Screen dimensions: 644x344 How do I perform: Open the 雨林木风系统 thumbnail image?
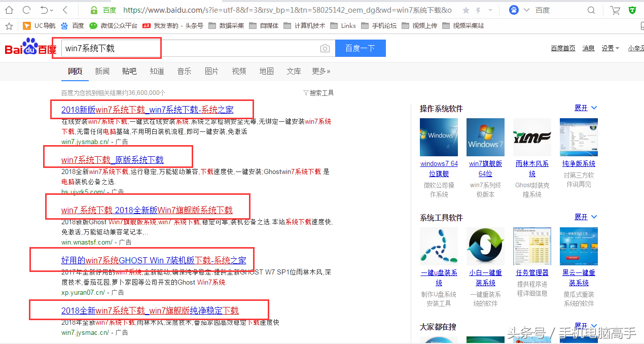[532, 137]
